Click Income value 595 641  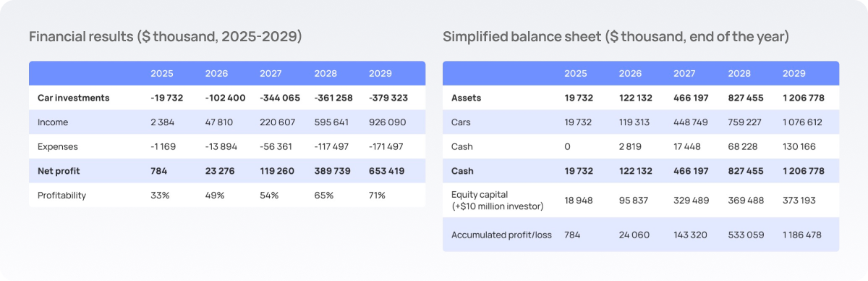pos(331,122)
